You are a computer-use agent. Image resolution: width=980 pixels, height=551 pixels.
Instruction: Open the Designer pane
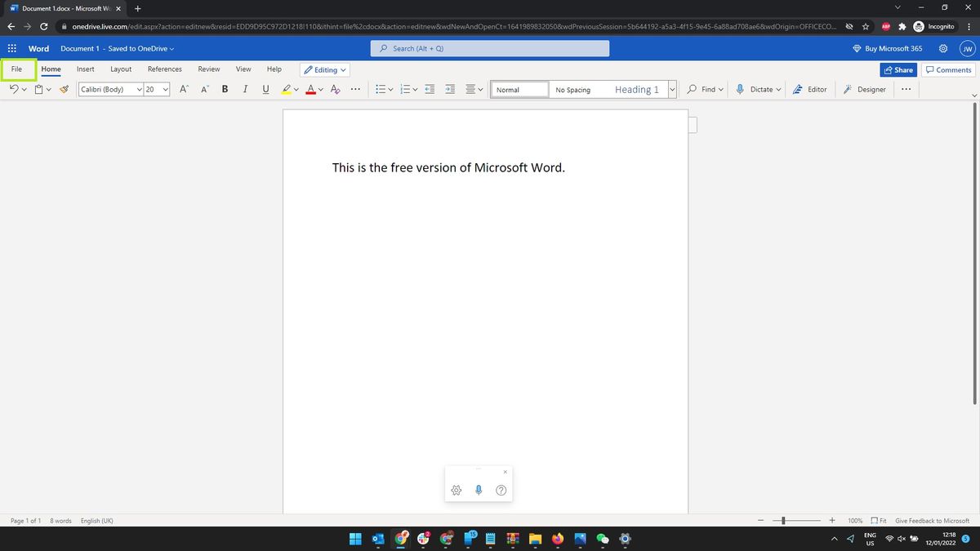tap(864, 90)
